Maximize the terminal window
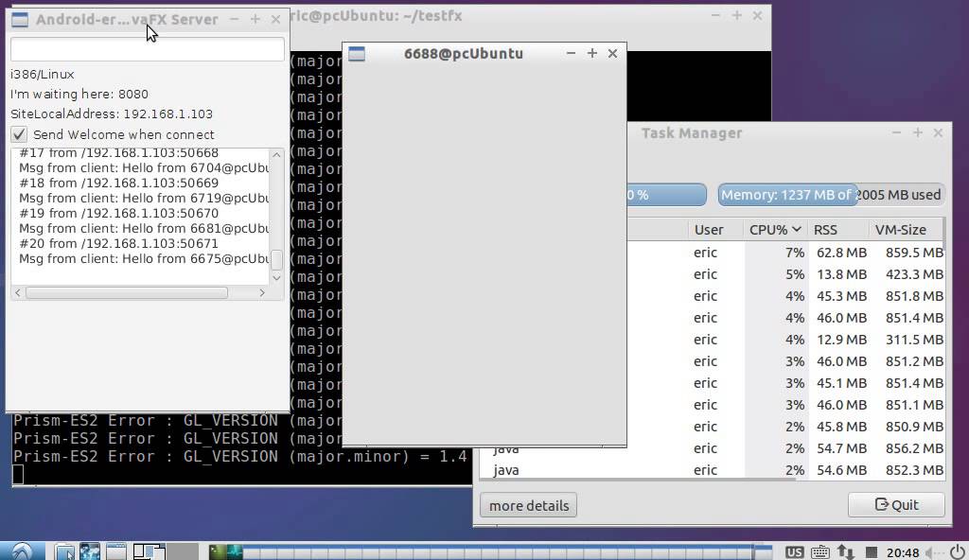The height and width of the screenshot is (560, 969). pyautogui.click(x=736, y=15)
